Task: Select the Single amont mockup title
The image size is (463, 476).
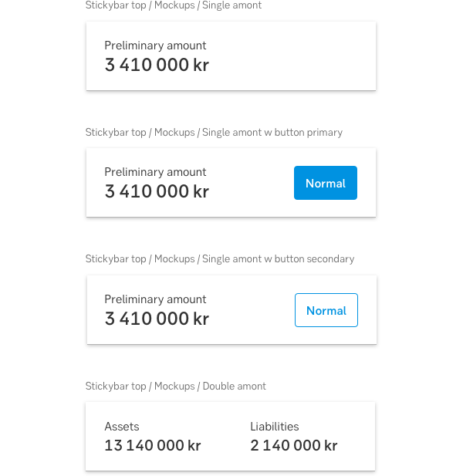Action: [x=173, y=5]
